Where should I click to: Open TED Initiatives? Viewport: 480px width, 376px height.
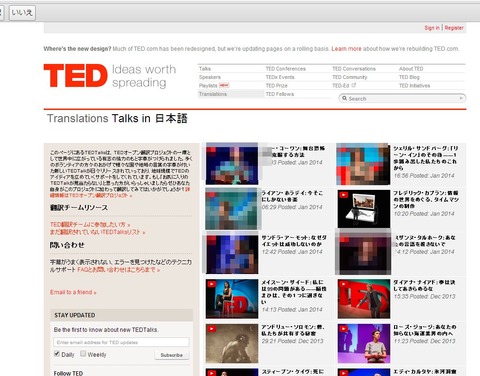pyautogui.click(x=415, y=86)
